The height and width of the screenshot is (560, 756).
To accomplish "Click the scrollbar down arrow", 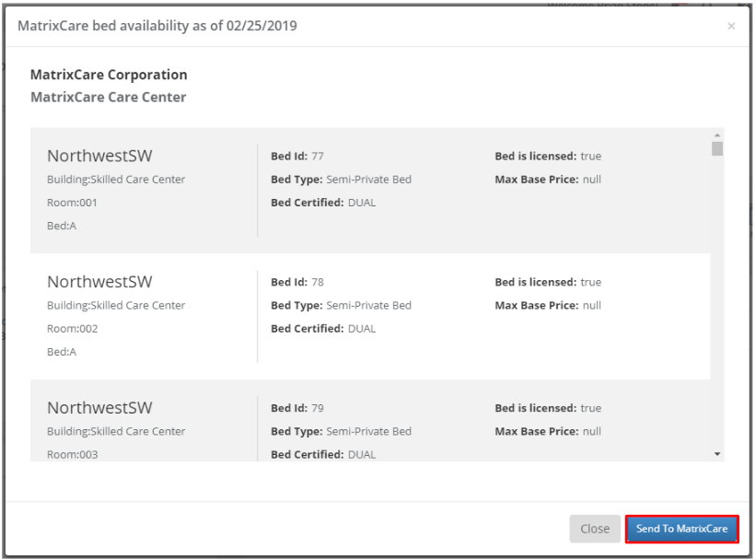I will point(717,454).
